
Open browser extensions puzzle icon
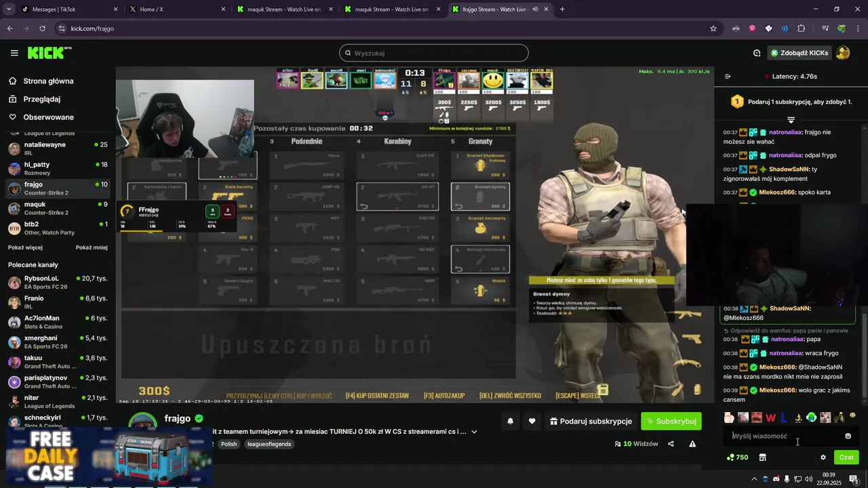(x=802, y=28)
